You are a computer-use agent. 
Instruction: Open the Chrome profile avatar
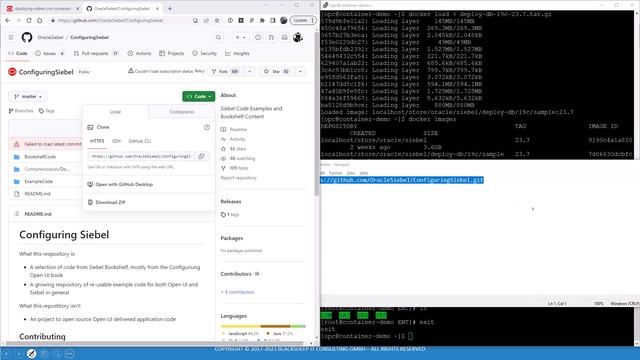[x=284, y=20]
